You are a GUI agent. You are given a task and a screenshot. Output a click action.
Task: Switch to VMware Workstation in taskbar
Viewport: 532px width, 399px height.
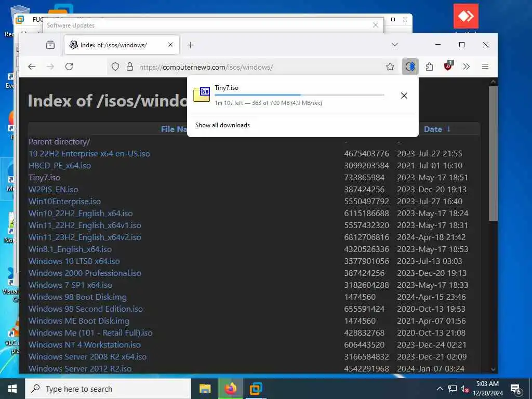coord(256,389)
